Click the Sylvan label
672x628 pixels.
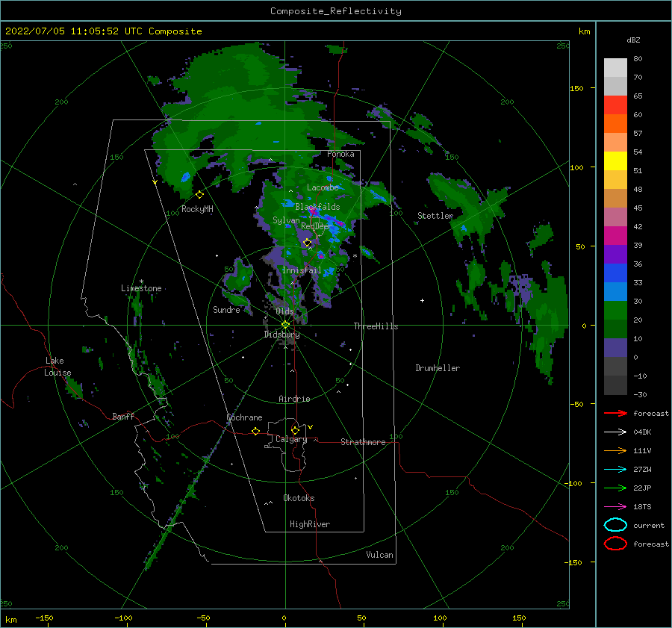(286, 220)
